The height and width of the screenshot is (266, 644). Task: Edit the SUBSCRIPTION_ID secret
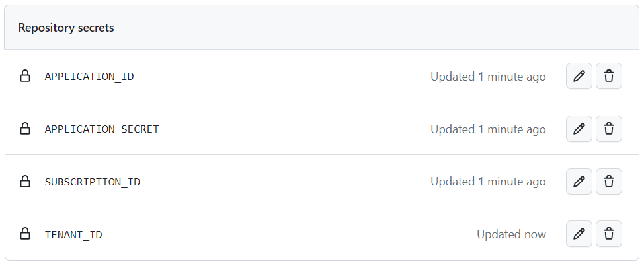click(579, 181)
